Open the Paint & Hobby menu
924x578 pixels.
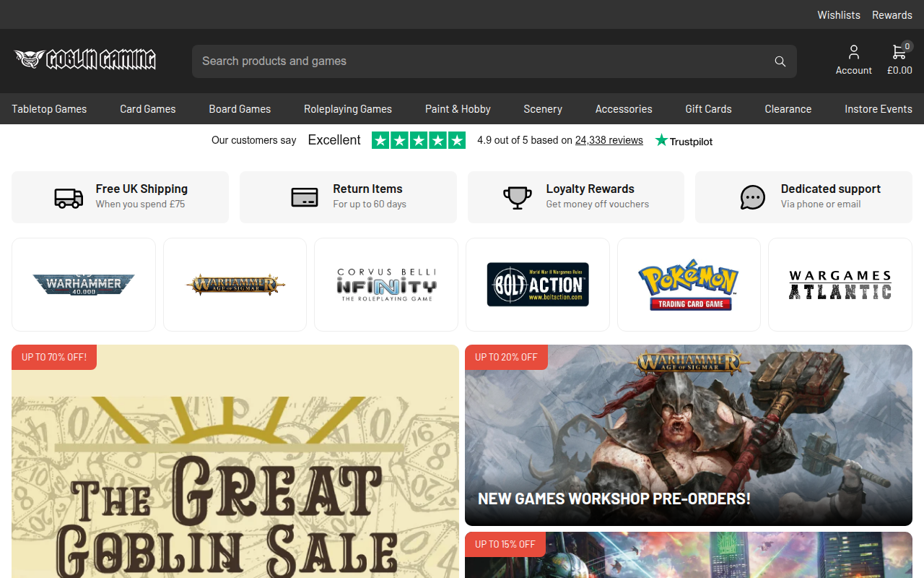(x=458, y=109)
